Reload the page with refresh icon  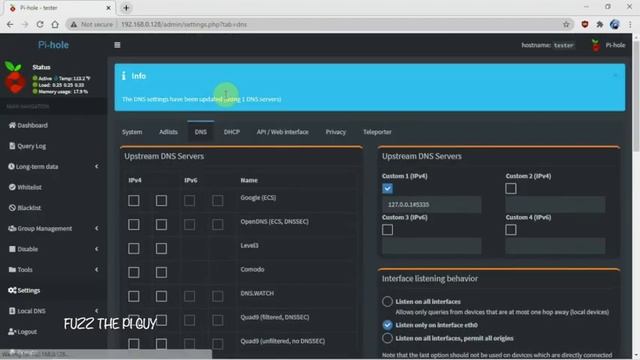40,24
